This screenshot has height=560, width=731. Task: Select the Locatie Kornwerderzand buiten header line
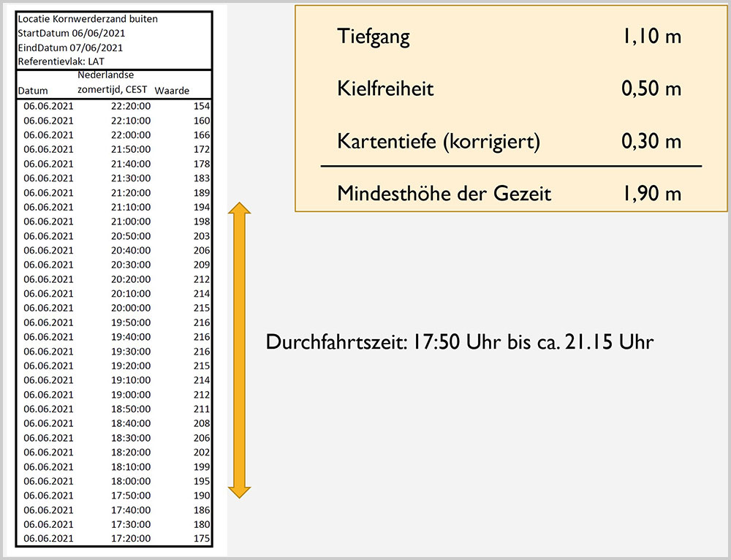[88, 19]
